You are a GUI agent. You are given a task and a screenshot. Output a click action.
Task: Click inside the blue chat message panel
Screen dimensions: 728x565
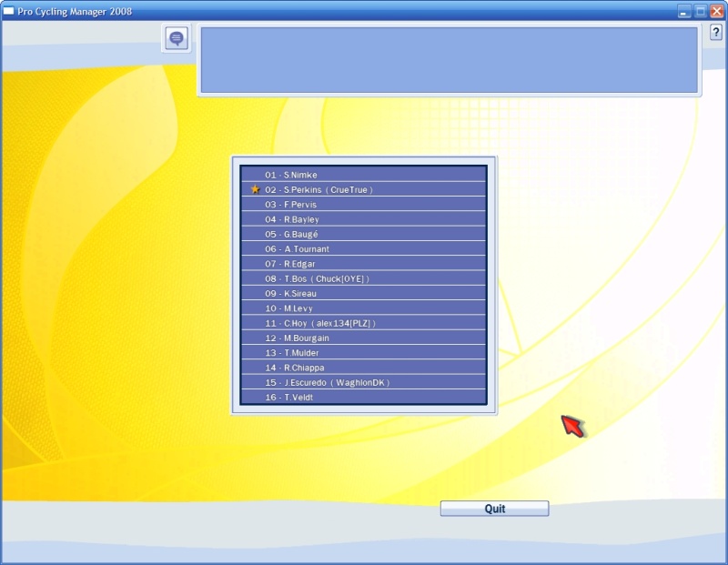pyautogui.click(x=449, y=60)
